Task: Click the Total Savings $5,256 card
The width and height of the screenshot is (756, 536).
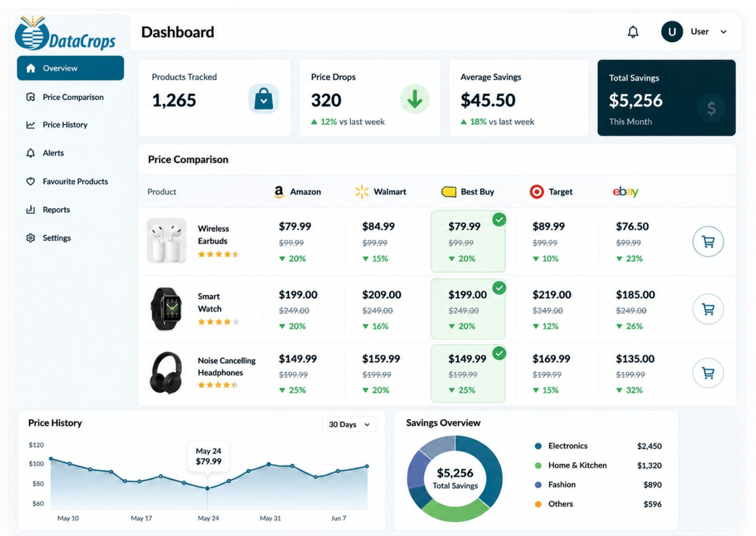Action: coord(666,98)
